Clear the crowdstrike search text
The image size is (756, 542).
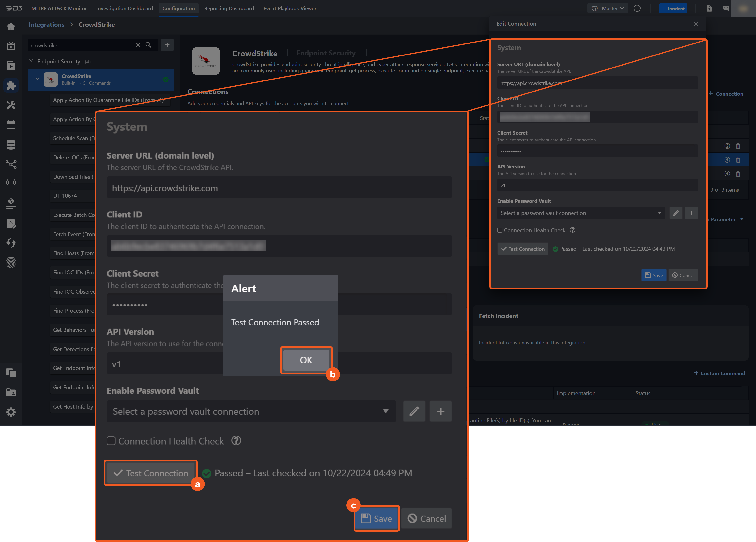click(138, 45)
